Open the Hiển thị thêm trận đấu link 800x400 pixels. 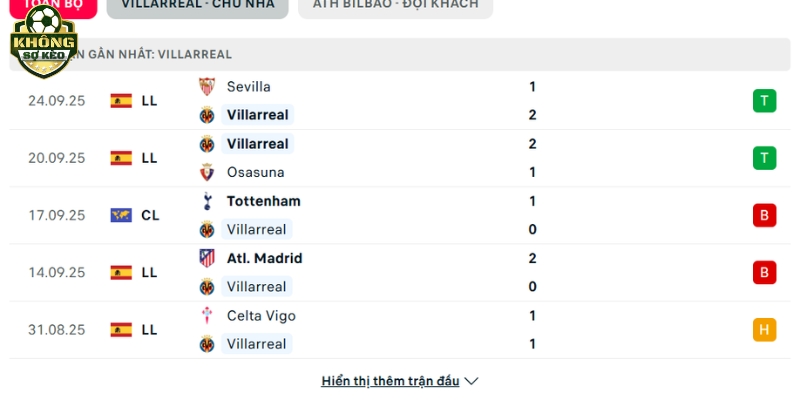(x=390, y=381)
